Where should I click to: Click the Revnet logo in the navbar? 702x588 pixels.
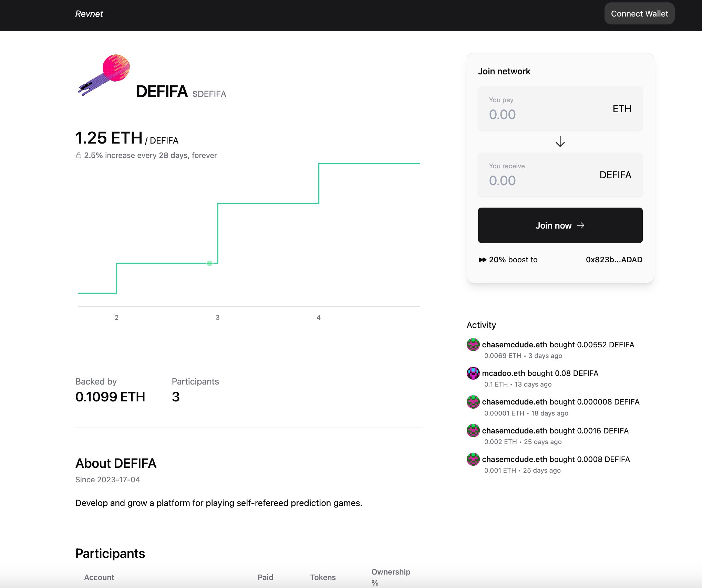pyautogui.click(x=89, y=14)
